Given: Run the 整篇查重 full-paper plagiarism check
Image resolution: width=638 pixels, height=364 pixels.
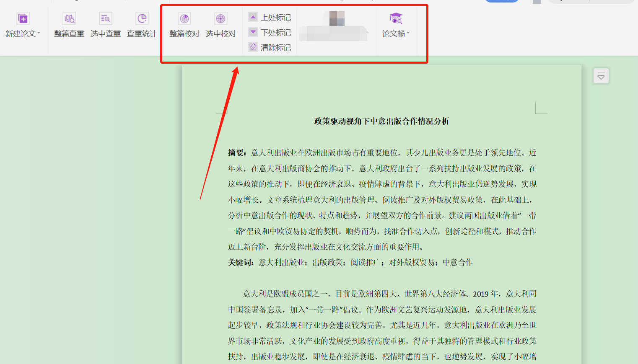Looking at the screenshot, I should [x=69, y=25].
